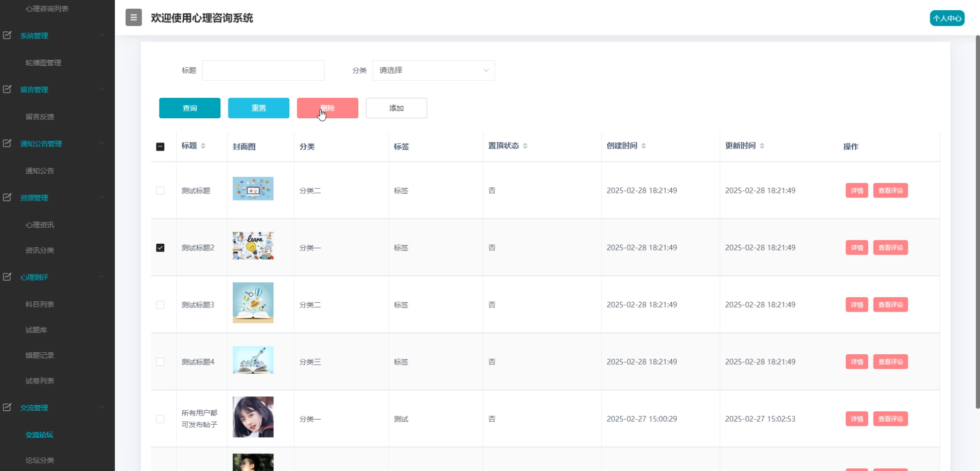Check the row 所有用户都可发布帖子
980x471 pixels.
tap(160, 419)
